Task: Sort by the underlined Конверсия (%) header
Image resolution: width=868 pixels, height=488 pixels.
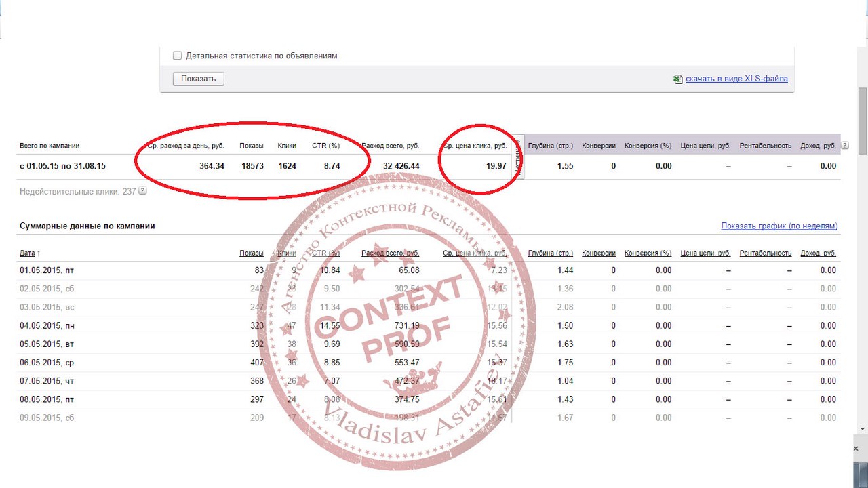Action: coord(648,253)
